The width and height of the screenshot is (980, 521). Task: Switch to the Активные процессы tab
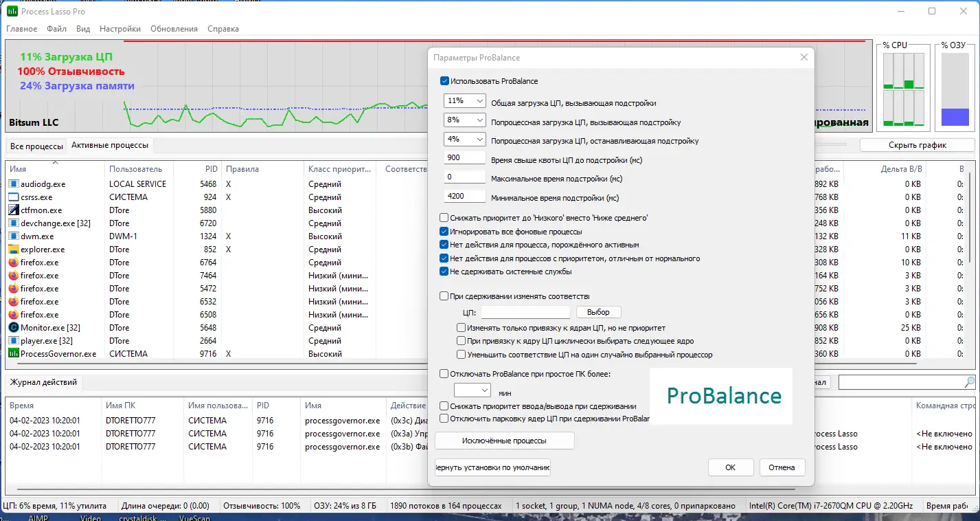(110, 145)
